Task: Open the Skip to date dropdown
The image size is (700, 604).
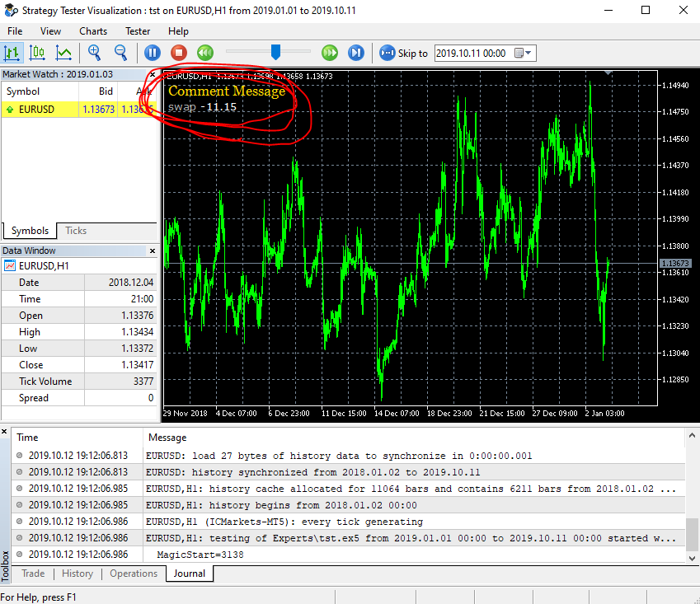Action: 529,53
